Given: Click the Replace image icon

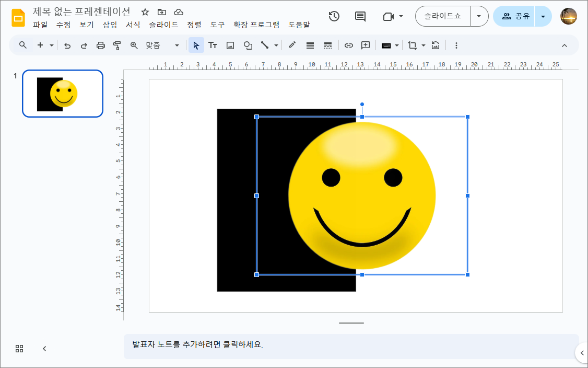Looking at the screenshot, I should [436, 45].
